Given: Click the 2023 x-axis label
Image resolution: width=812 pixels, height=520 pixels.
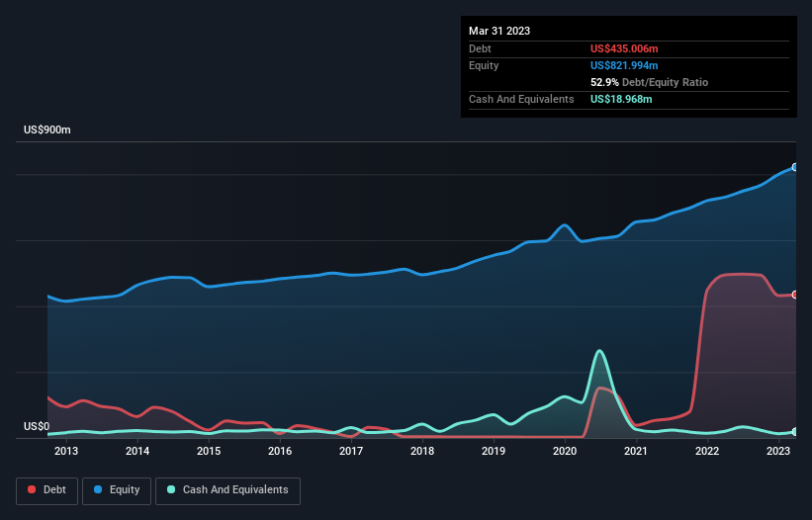Looking at the screenshot, I should (778, 451).
